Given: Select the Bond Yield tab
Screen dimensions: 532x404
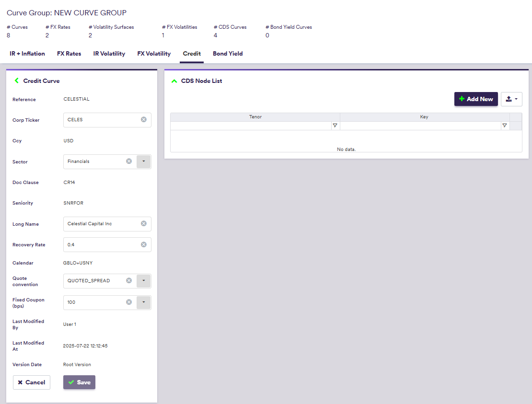Looking at the screenshot, I should (228, 54).
